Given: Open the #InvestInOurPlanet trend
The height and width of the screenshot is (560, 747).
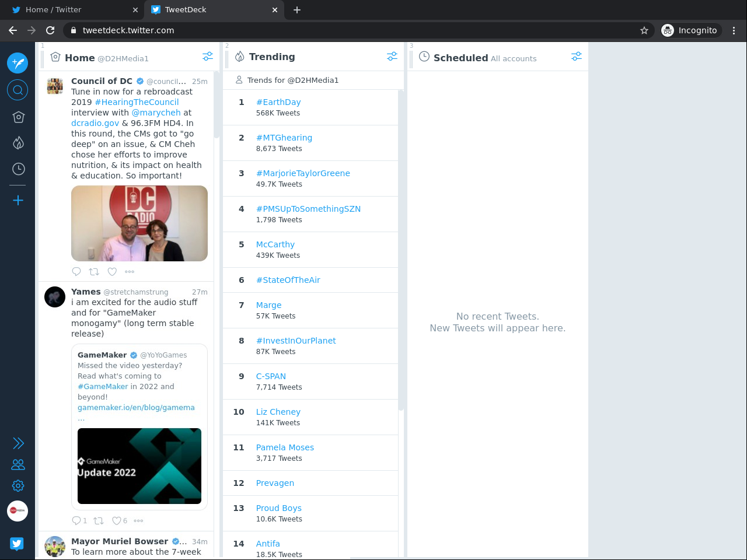Looking at the screenshot, I should click(x=296, y=341).
